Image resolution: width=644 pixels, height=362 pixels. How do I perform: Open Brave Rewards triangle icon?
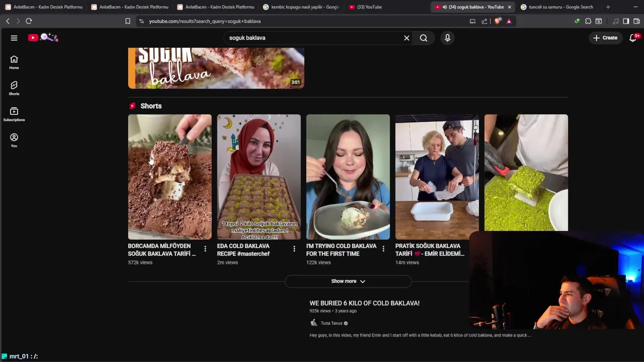point(509,21)
